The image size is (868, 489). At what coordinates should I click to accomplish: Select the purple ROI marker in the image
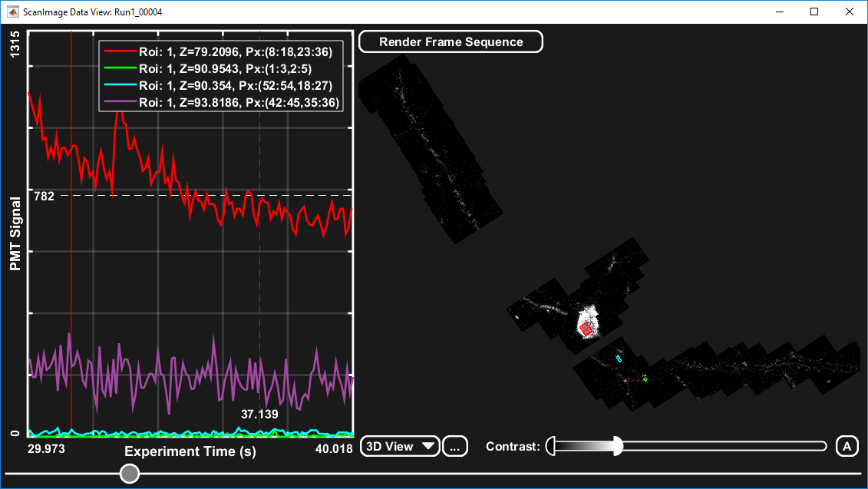click(626, 379)
